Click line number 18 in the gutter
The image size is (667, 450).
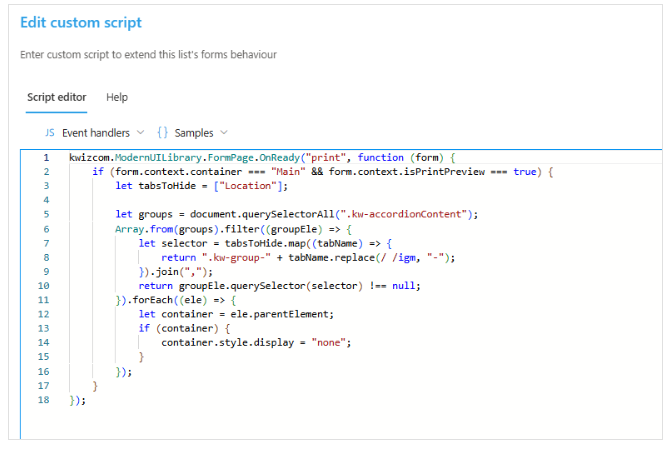pos(44,400)
